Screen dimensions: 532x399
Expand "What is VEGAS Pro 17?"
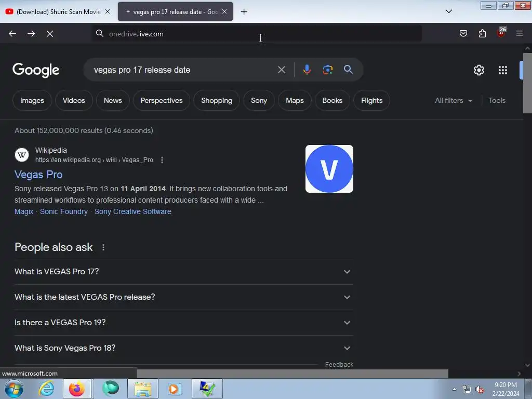(x=184, y=272)
